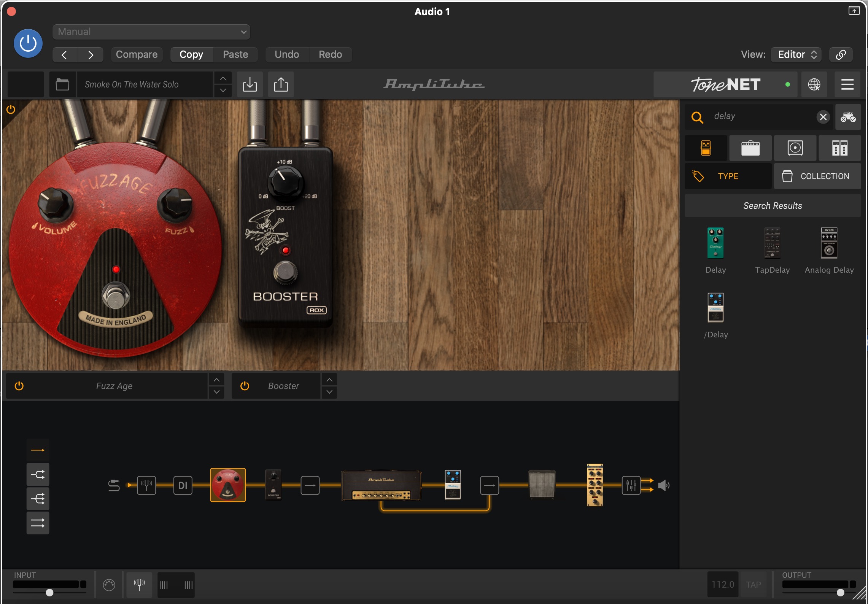Screen dimensions: 868x604
Task: Select the rack effects gear category
Action: pyautogui.click(x=840, y=148)
